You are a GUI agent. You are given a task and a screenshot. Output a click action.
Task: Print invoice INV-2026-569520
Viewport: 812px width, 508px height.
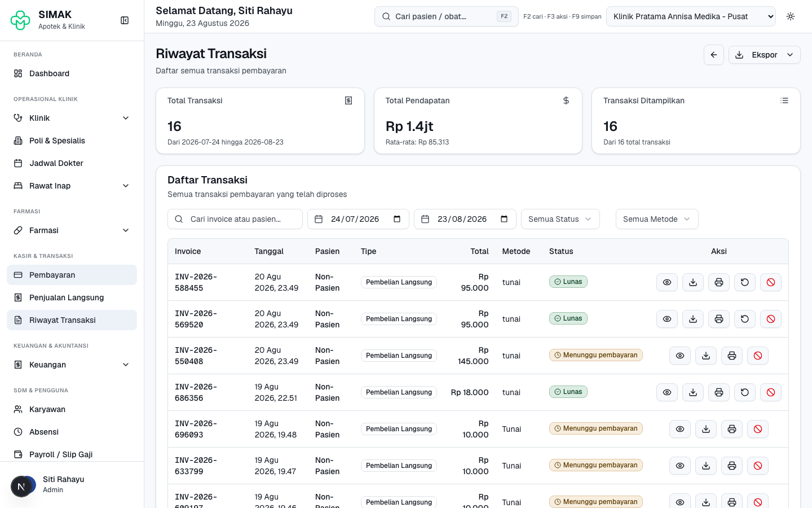(719, 319)
